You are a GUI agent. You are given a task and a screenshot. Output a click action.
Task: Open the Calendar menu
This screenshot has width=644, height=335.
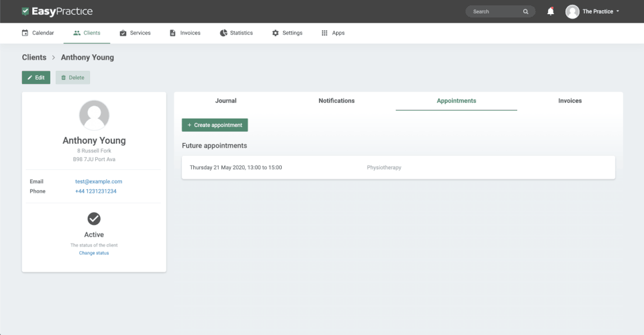38,33
